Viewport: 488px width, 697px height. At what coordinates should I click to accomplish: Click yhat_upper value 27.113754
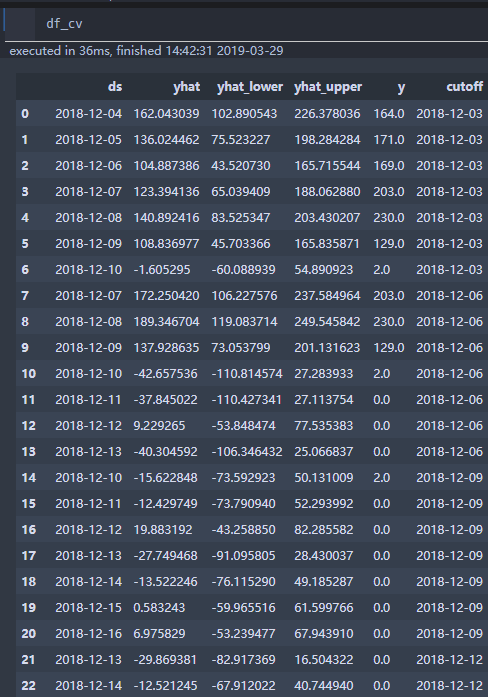324,400
